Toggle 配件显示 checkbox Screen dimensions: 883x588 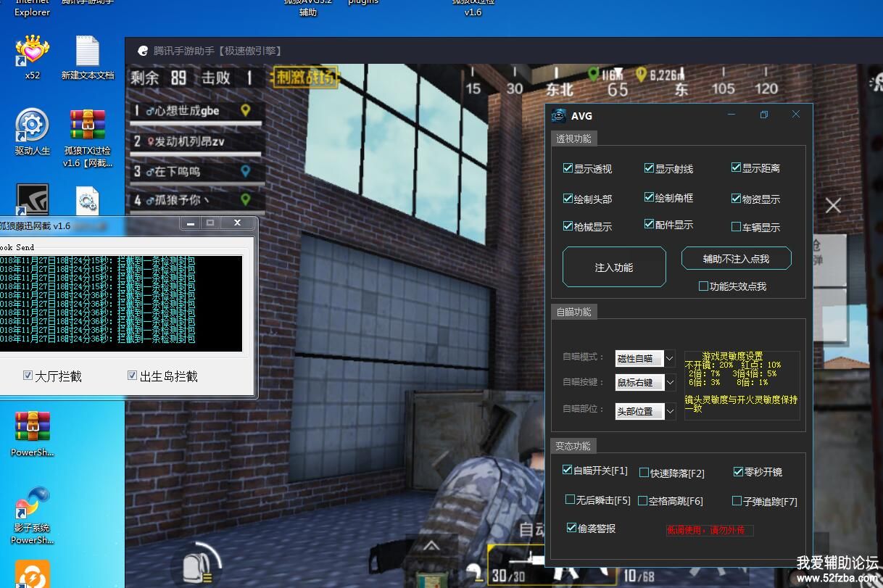click(x=649, y=224)
